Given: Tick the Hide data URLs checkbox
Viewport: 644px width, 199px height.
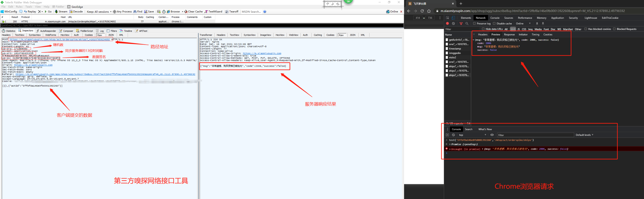Looking at the screenshot, I should point(483,29).
